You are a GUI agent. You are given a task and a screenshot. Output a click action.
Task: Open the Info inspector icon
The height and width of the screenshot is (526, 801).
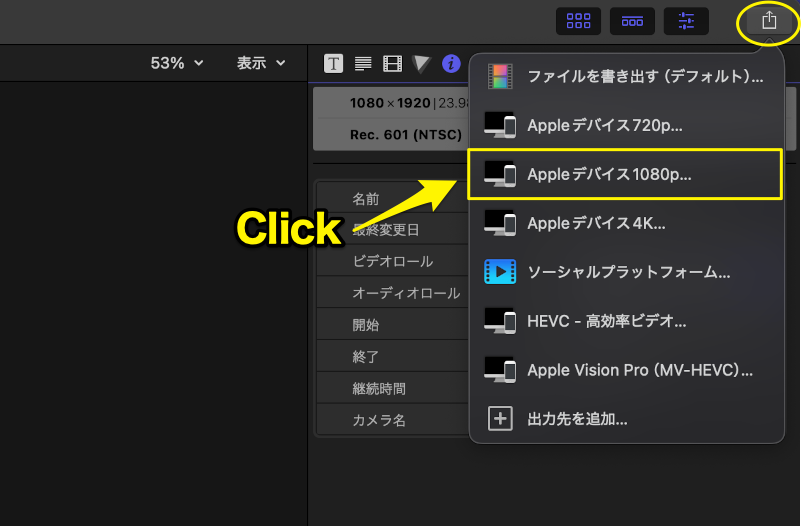(451, 64)
